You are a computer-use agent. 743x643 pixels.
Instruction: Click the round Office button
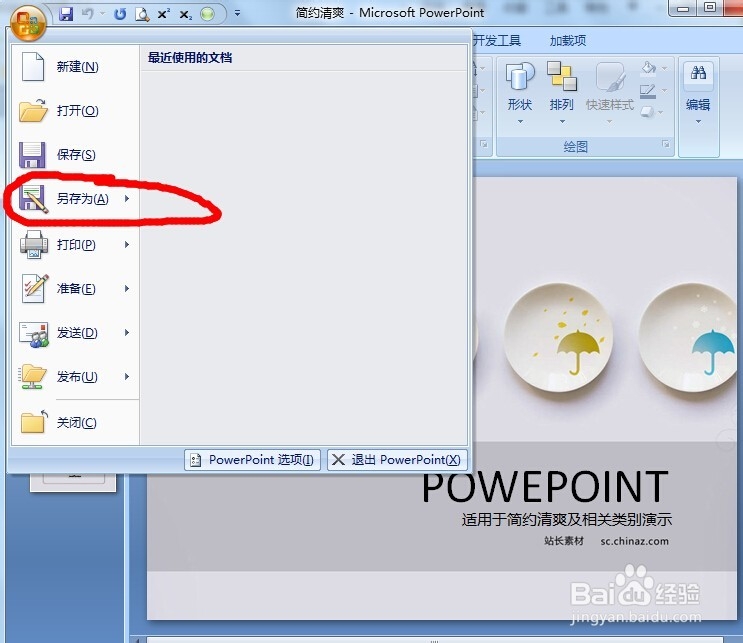(28, 22)
